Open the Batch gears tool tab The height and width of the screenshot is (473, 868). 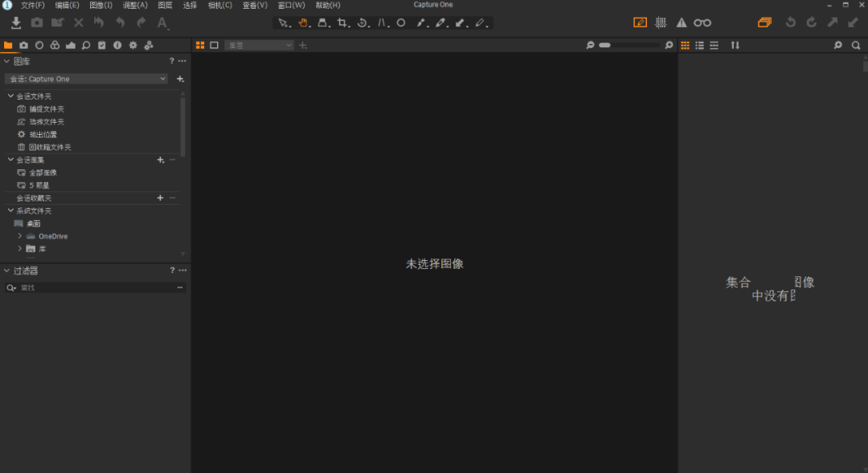pos(149,45)
